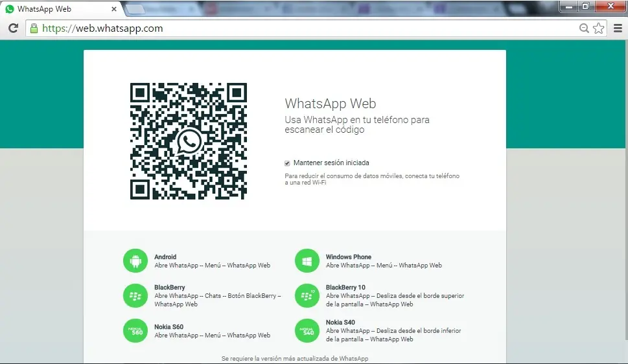Open the Chrome hamburger menu
The image size is (628, 364).
(618, 28)
